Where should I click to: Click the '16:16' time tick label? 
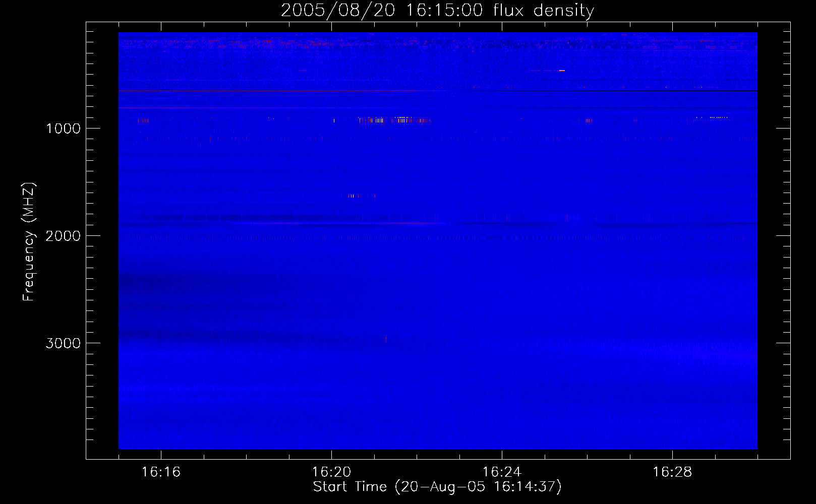pos(161,472)
